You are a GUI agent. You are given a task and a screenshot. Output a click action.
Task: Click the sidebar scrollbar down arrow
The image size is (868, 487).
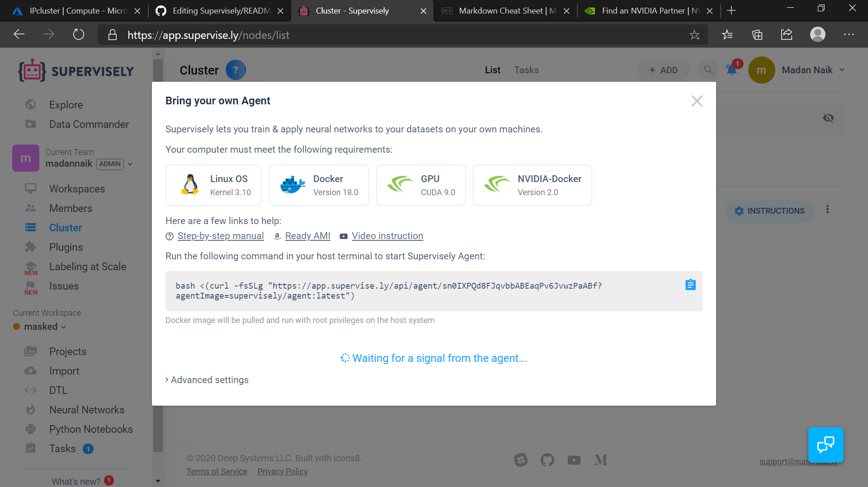point(158,481)
